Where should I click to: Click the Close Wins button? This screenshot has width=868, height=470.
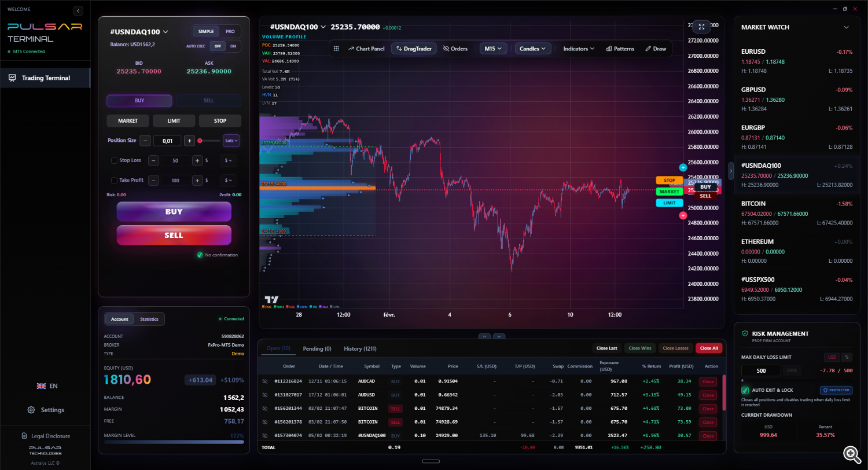click(x=640, y=348)
